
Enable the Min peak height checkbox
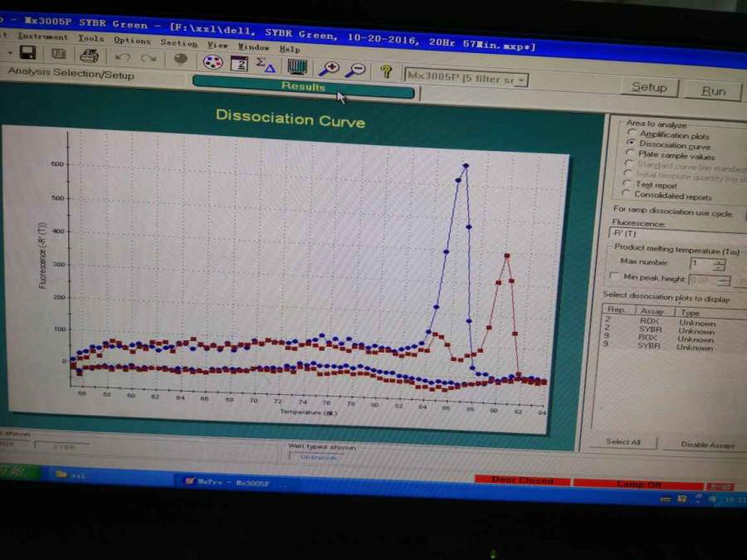pos(614,275)
